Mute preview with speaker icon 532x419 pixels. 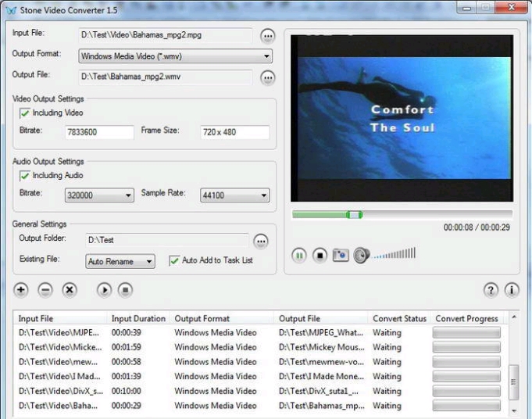pyautogui.click(x=362, y=256)
